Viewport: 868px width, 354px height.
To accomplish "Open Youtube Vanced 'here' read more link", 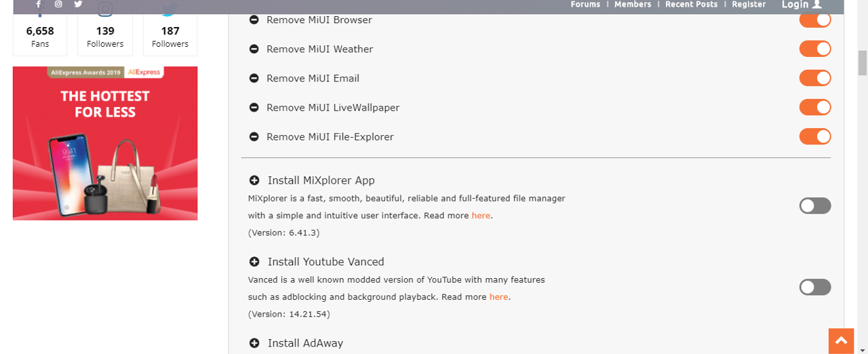I will [498, 297].
